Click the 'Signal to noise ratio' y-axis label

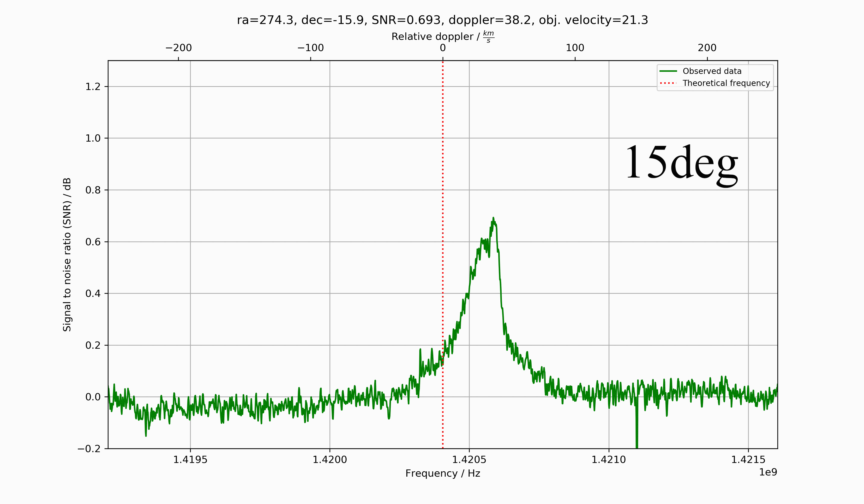tap(67, 254)
